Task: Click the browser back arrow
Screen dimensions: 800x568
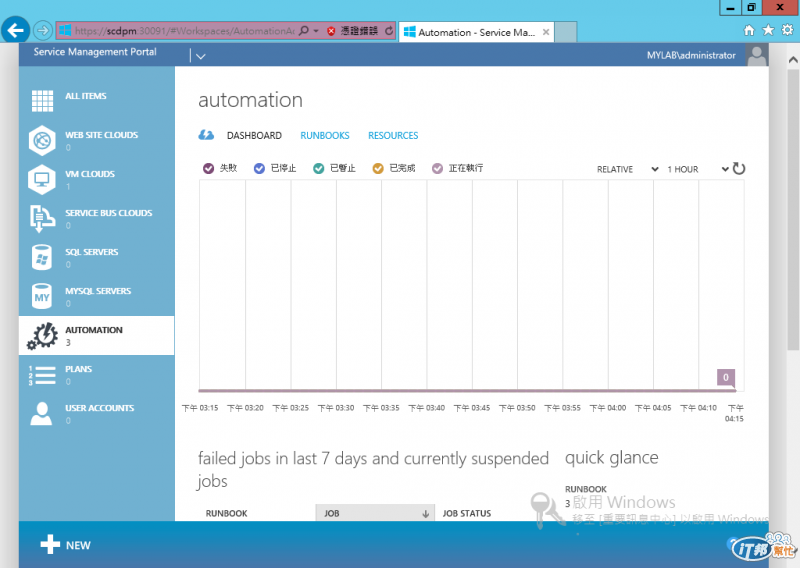Action: tap(15, 31)
